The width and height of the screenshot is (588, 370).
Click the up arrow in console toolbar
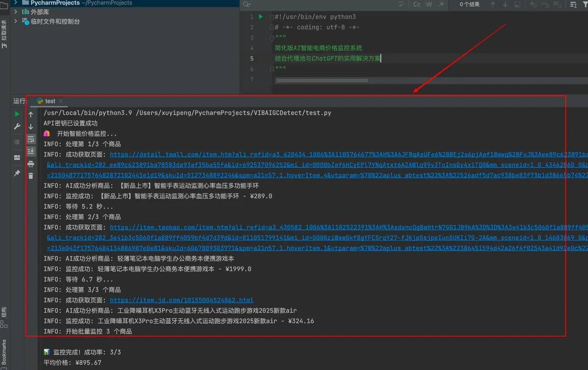coord(31,114)
